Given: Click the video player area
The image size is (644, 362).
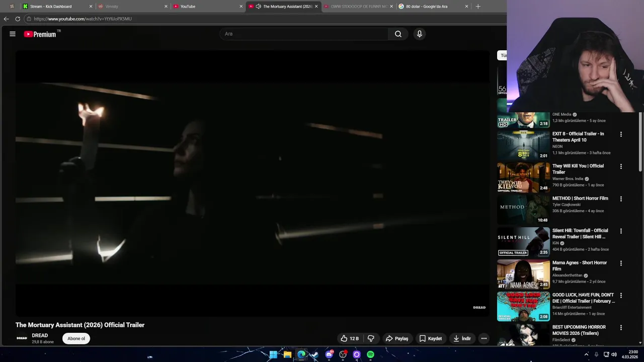Looking at the screenshot, I should click(253, 184).
